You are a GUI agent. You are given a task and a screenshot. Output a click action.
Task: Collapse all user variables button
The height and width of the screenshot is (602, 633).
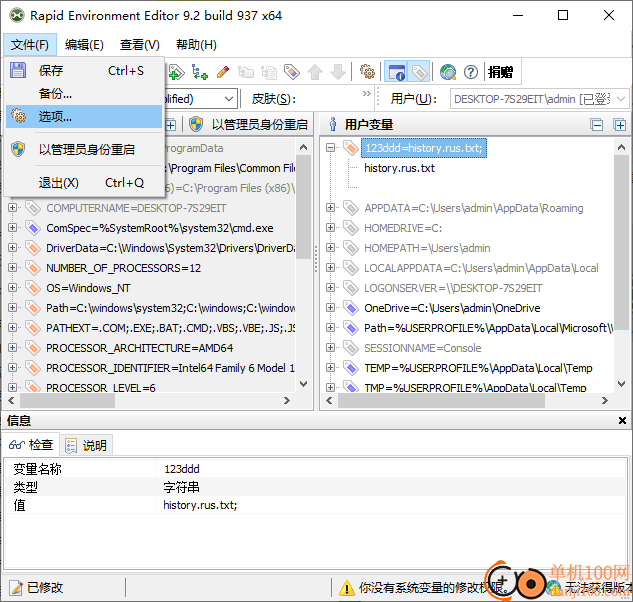pos(597,125)
